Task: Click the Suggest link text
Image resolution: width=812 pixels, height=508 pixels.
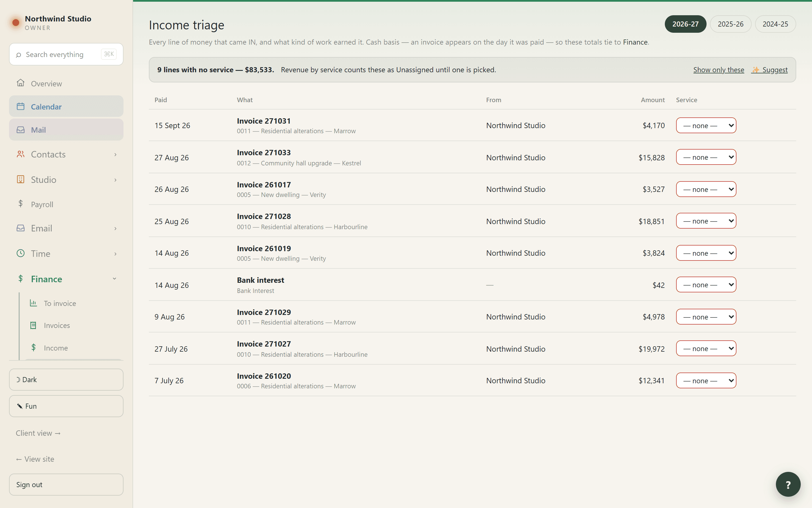Action: [775, 69]
